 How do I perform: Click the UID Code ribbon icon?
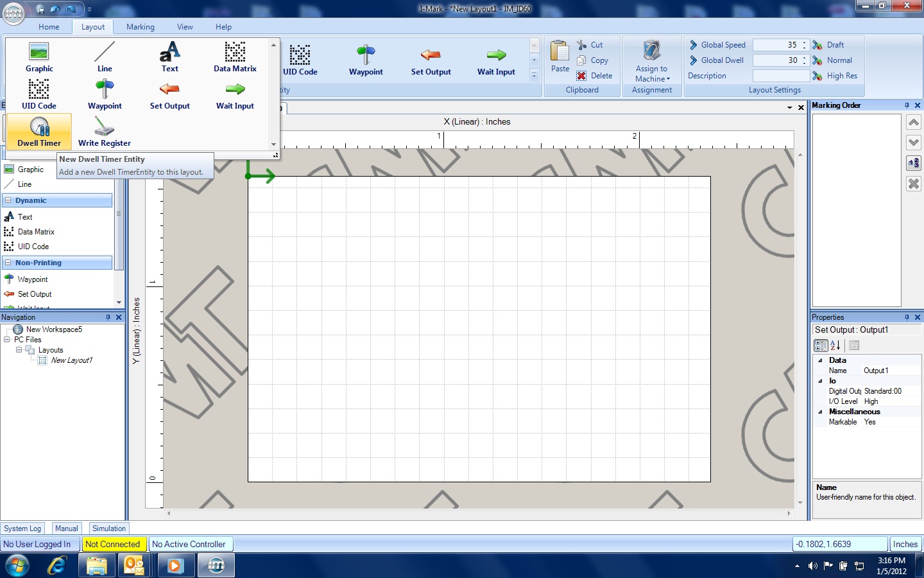tap(300, 56)
